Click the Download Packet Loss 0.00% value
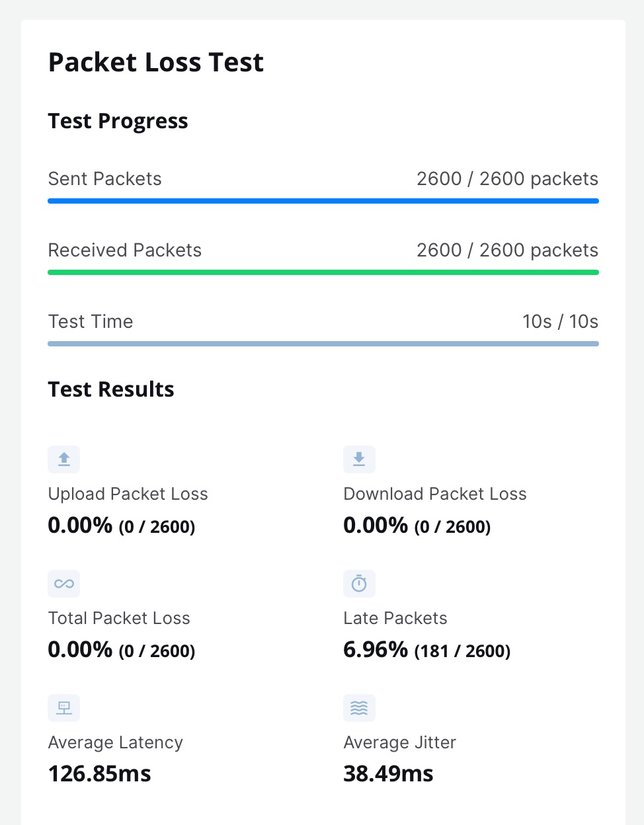The image size is (644, 825). [376, 526]
